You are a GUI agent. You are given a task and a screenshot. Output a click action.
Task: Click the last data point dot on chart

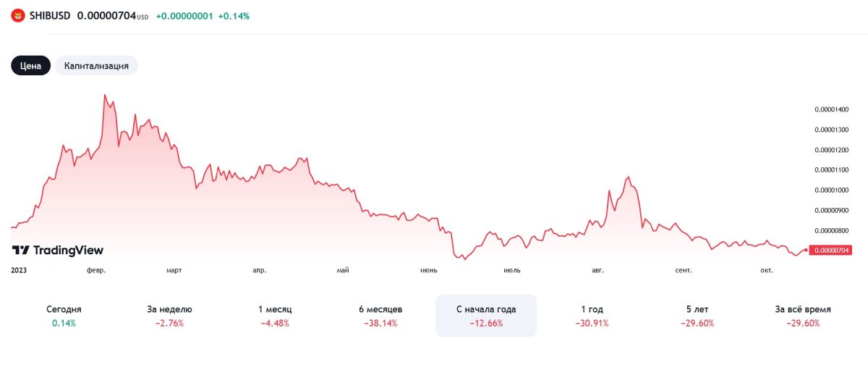tap(805, 250)
